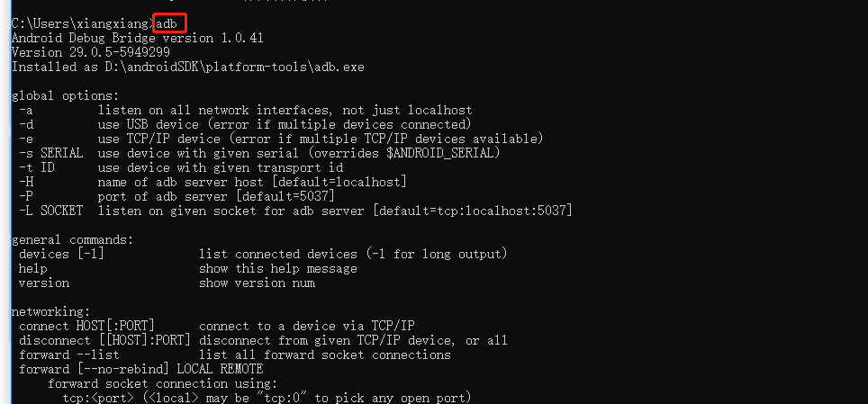The image size is (868, 404).
Task: Click the forward --list command line
Action: pyautogui.click(x=235, y=355)
